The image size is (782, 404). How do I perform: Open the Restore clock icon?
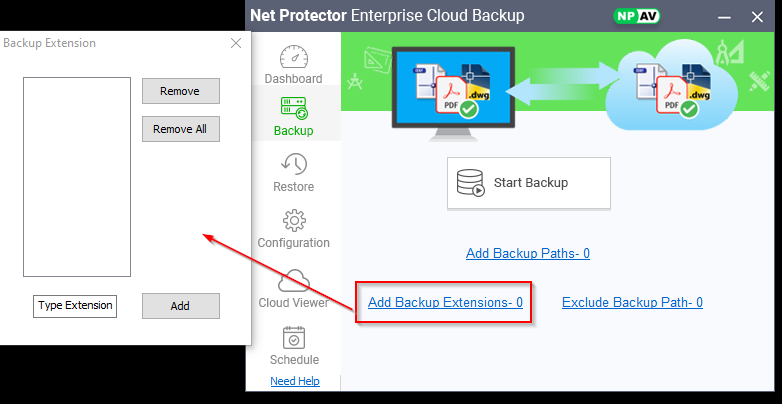(293, 165)
